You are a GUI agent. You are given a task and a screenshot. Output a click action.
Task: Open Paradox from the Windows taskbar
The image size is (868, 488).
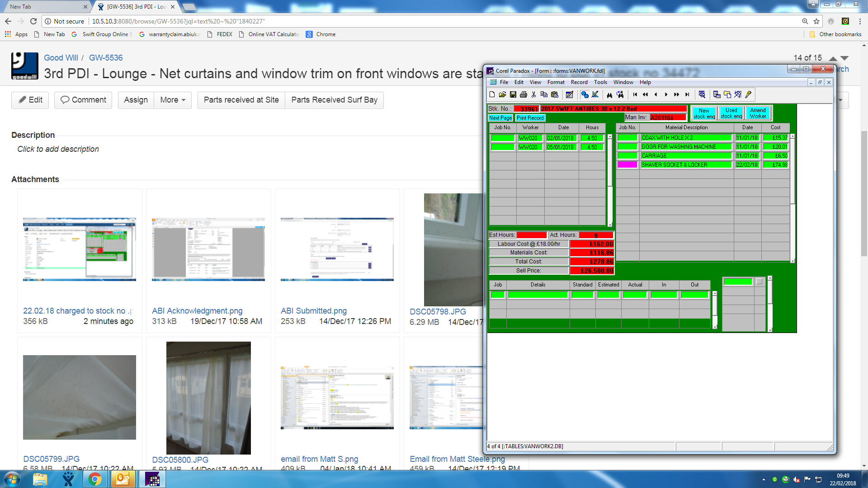[x=152, y=479]
